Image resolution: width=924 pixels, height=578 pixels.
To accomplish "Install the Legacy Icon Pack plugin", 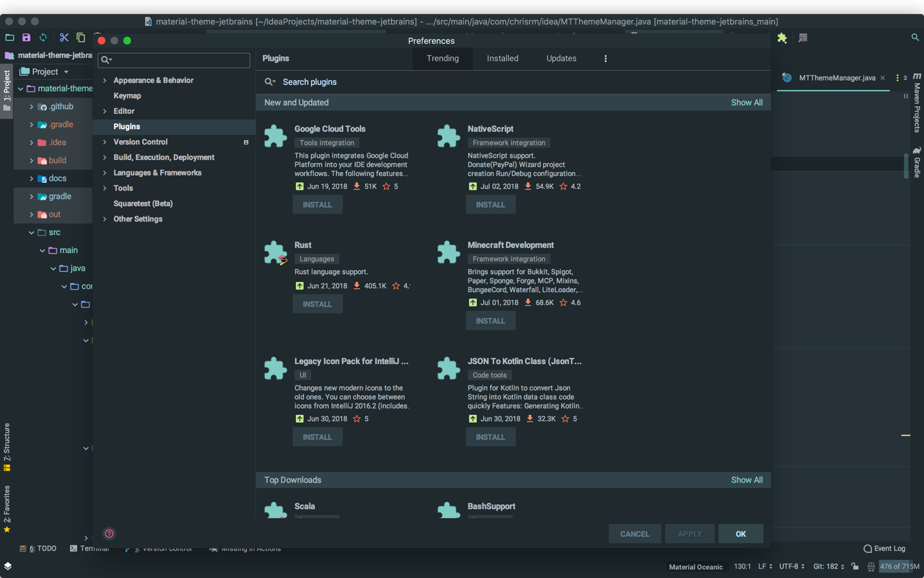I will click(x=318, y=437).
